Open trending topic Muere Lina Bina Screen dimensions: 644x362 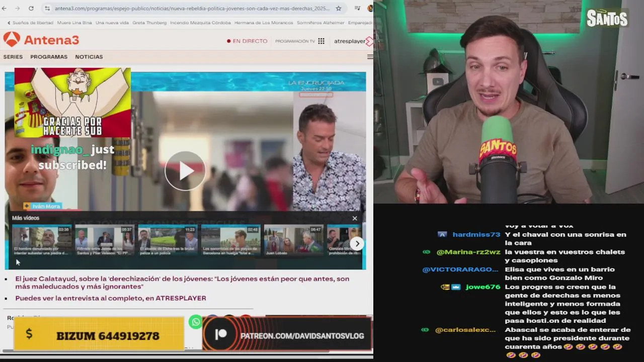[74, 23]
